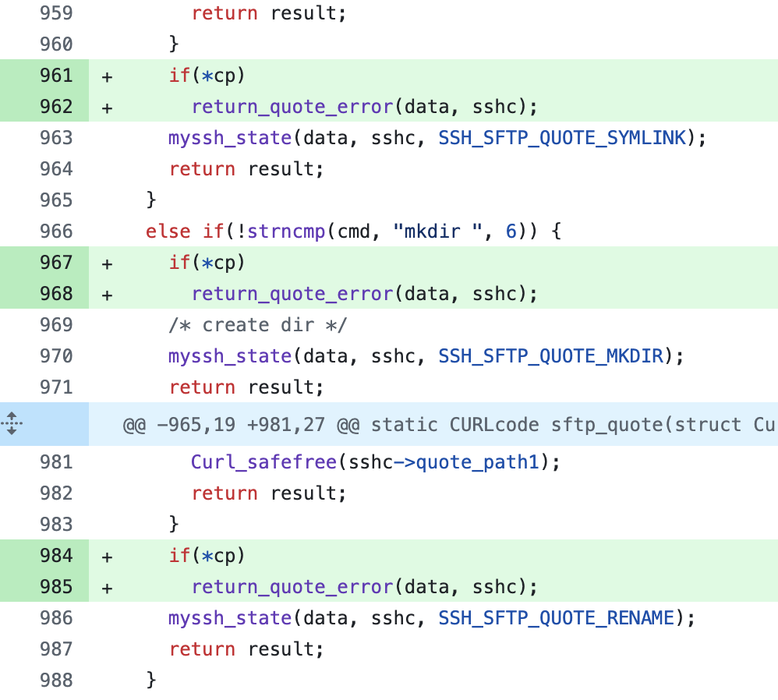The height and width of the screenshot is (700, 778).
Task: Click the plus marker on line 961
Action: [107, 76]
